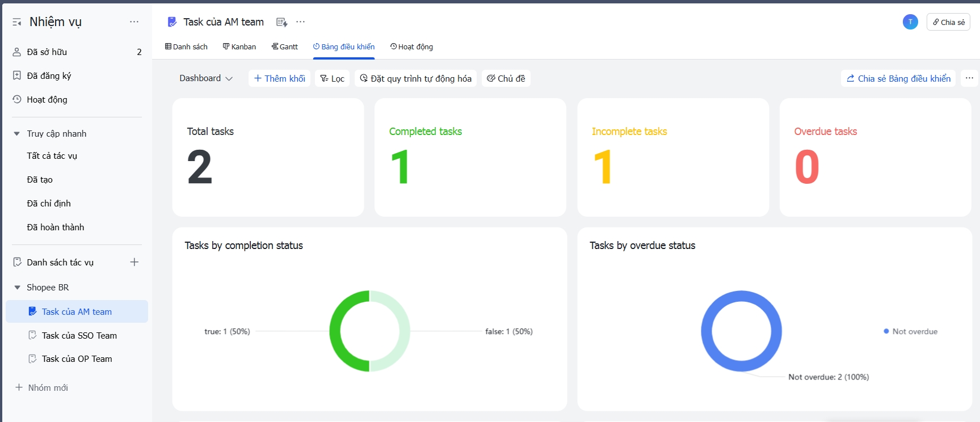Collapse the Truy cập nhanh section
The width and height of the screenshot is (980, 422).
coord(17,134)
